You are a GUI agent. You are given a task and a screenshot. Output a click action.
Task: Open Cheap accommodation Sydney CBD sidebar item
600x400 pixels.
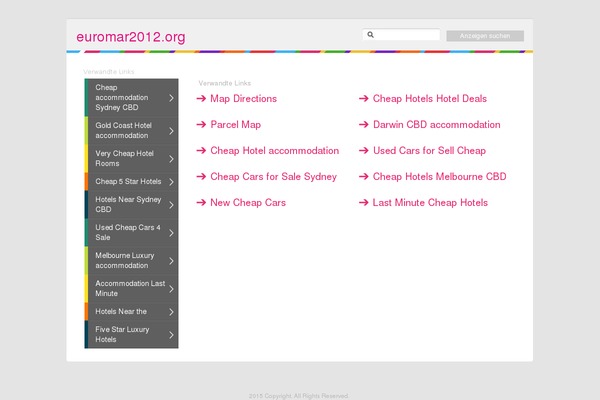pyautogui.click(x=131, y=98)
